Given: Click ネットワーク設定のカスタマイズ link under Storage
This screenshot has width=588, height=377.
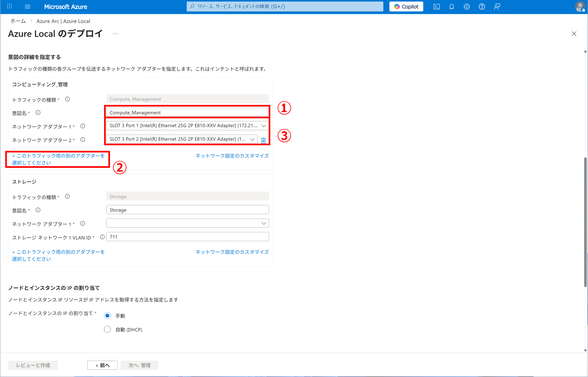Looking at the screenshot, I should [232, 252].
